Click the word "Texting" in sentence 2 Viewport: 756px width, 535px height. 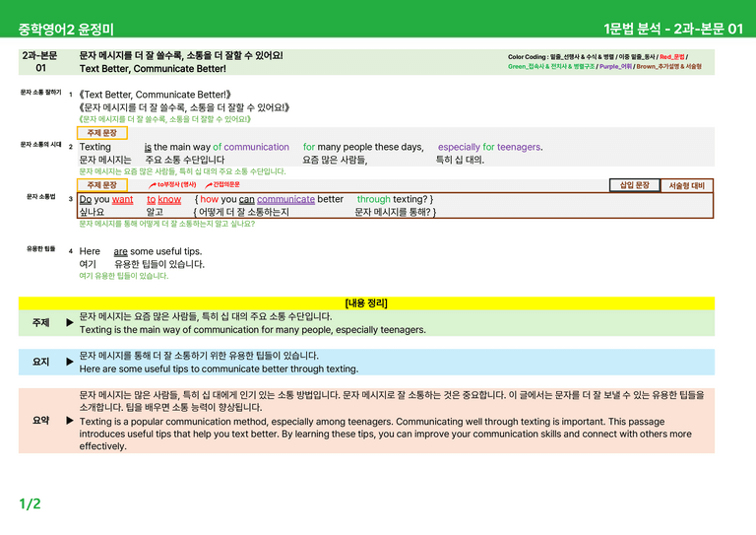tap(94, 147)
